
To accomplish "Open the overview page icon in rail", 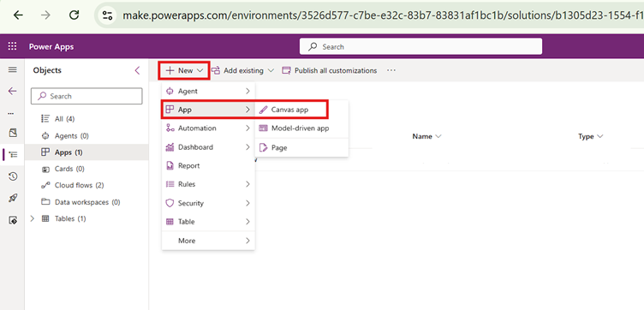I will coord(13,133).
